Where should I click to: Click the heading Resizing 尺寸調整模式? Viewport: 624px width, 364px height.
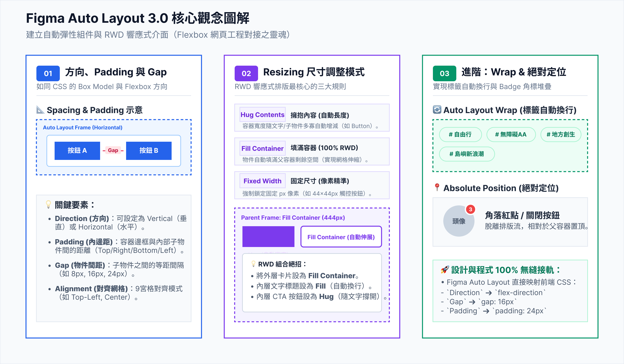[314, 72]
